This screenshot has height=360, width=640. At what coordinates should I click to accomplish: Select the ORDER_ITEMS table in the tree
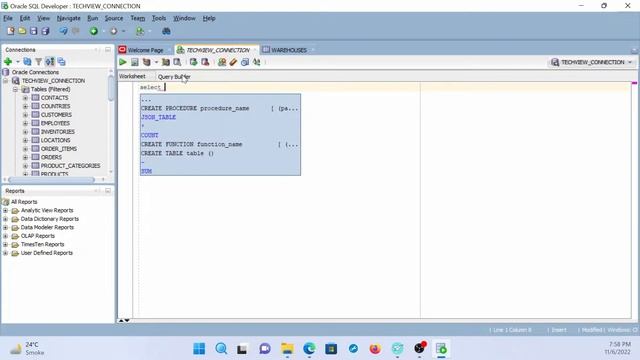(x=59, y=149)
